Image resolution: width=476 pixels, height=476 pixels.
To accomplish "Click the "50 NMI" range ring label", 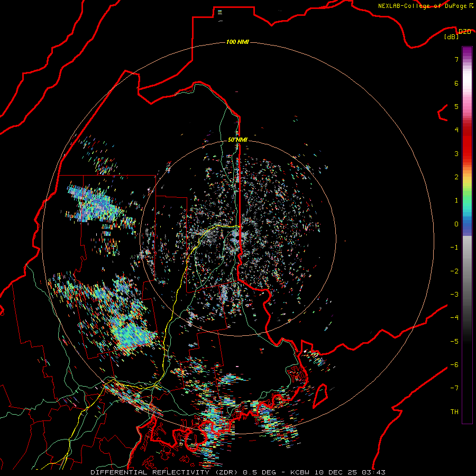I will coord(237,140).
